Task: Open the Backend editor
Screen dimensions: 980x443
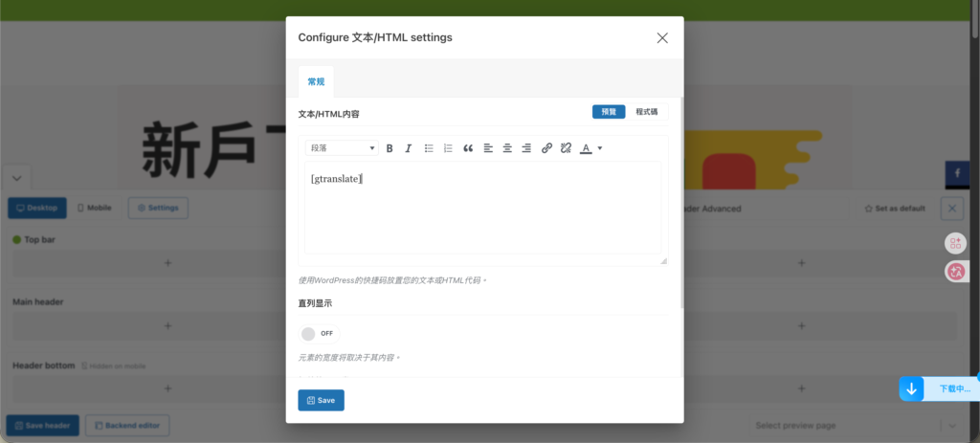Action: pos(127,426)
